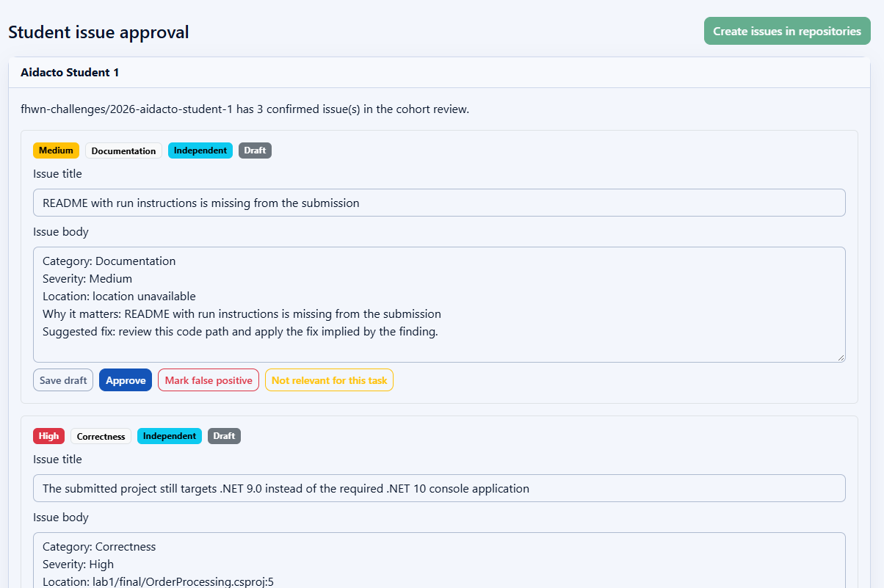Use README issue body textarea resize handle
The image size is (884, 588).
840,357
